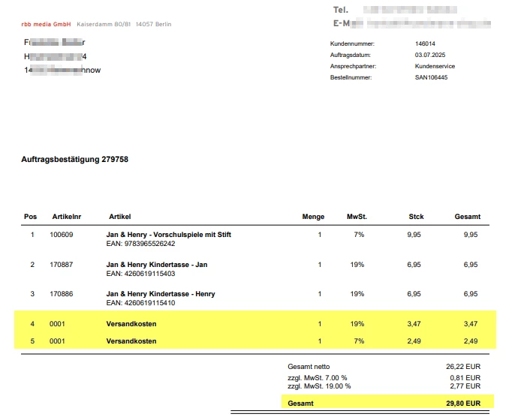This screenshot has width=518, height=420.
Task: Click the Bestellnummer SAN106445 text
Action: pyautogui.click(x=431, y=77)
